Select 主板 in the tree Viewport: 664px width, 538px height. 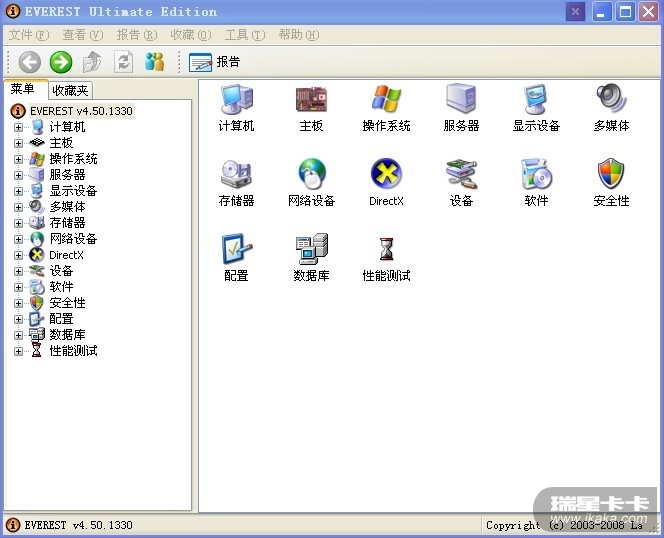(61, 143)
